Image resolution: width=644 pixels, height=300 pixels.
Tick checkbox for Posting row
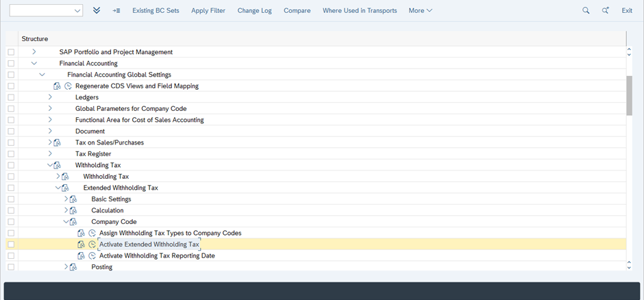click(11, 266)
